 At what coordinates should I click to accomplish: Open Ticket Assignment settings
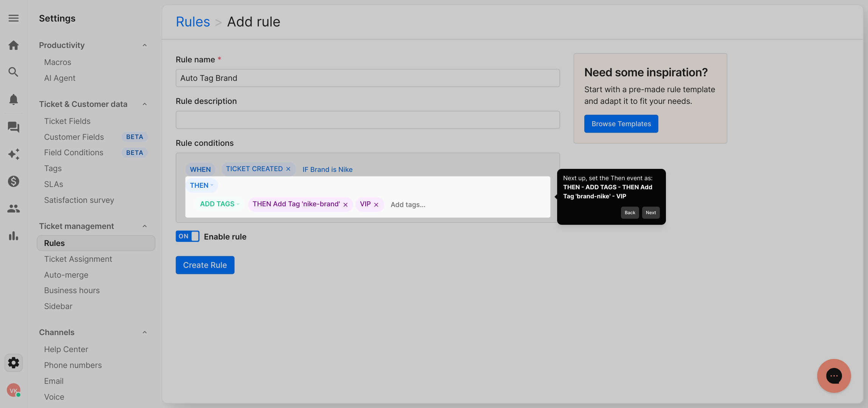coord(78,259)
